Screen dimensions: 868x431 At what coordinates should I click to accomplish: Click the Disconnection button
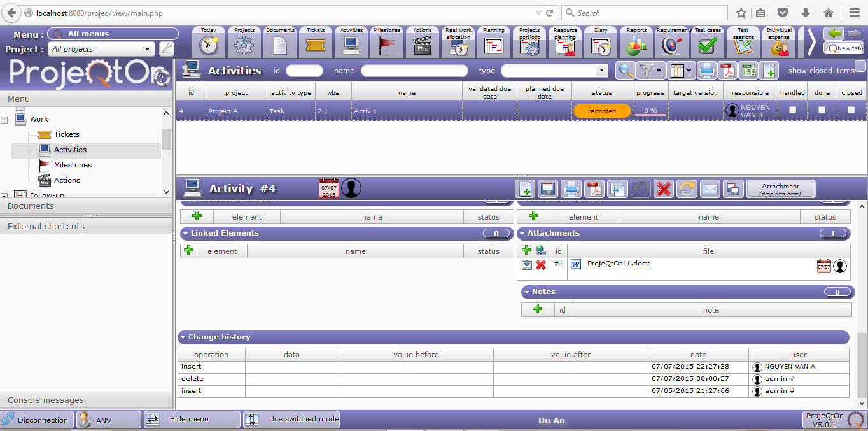tap(36, 420)
